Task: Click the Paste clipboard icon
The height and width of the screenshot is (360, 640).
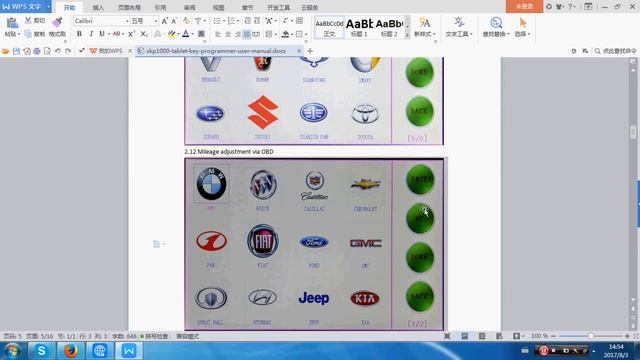Action: tap(12, 23)
